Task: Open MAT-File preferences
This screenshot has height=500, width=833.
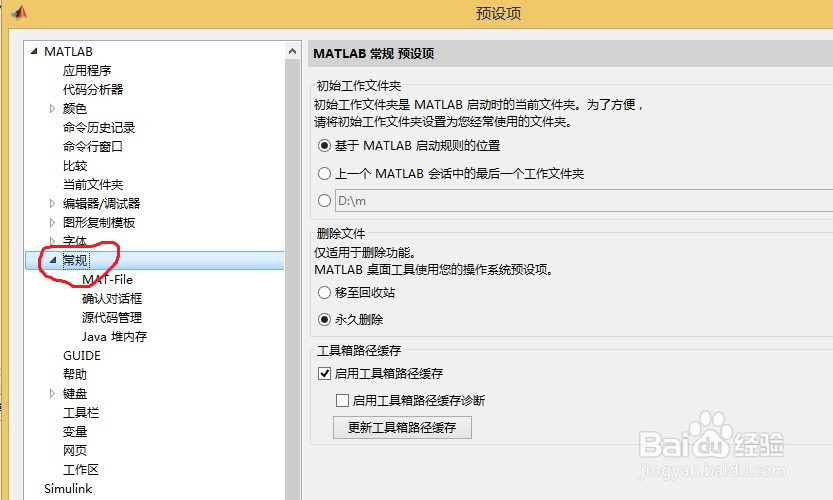Action: (x=107, y=279)
